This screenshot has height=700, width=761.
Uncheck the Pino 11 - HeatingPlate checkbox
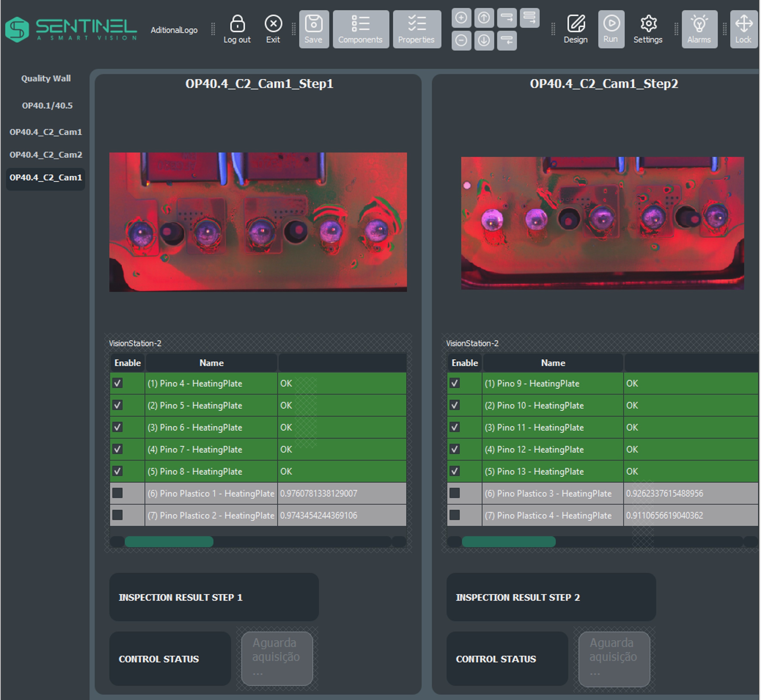[x=454, y=427]
